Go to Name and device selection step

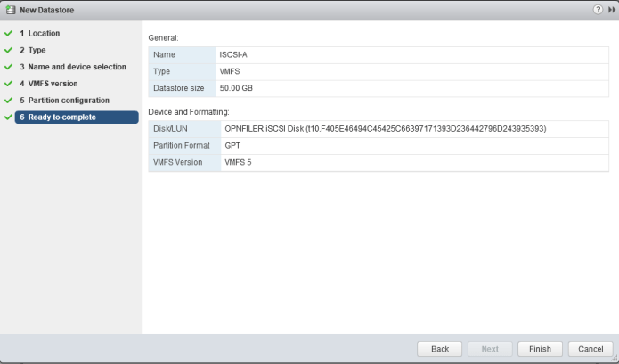point(77,67)
